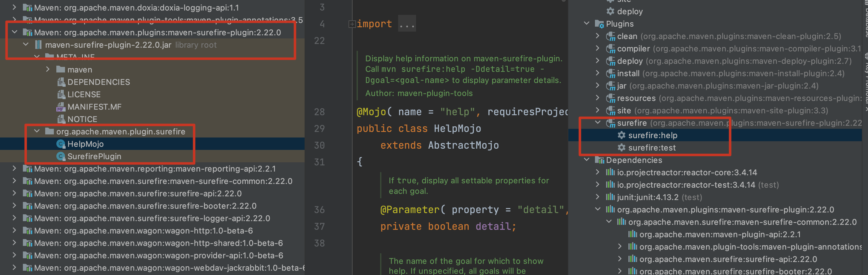This screenshot has height=275, width=868.
Task: Click the AbstractMojo class name in editor
Action: pyautogui.click(x=463, y=146)
